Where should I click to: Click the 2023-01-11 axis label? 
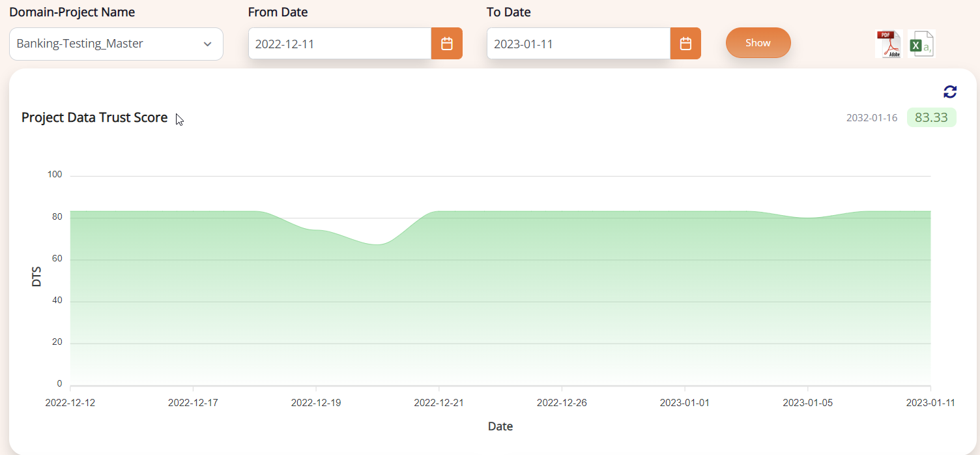coord(930,403)
